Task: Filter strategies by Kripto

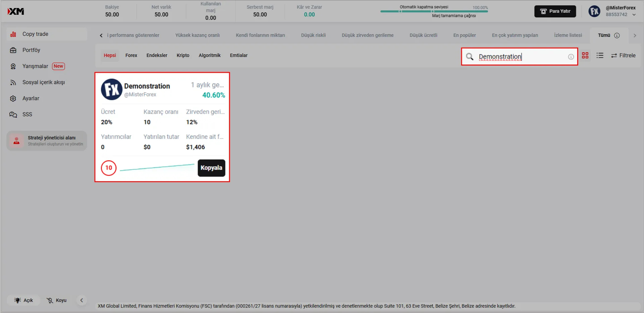Action: pyautogui.click(x=183, y=56)
